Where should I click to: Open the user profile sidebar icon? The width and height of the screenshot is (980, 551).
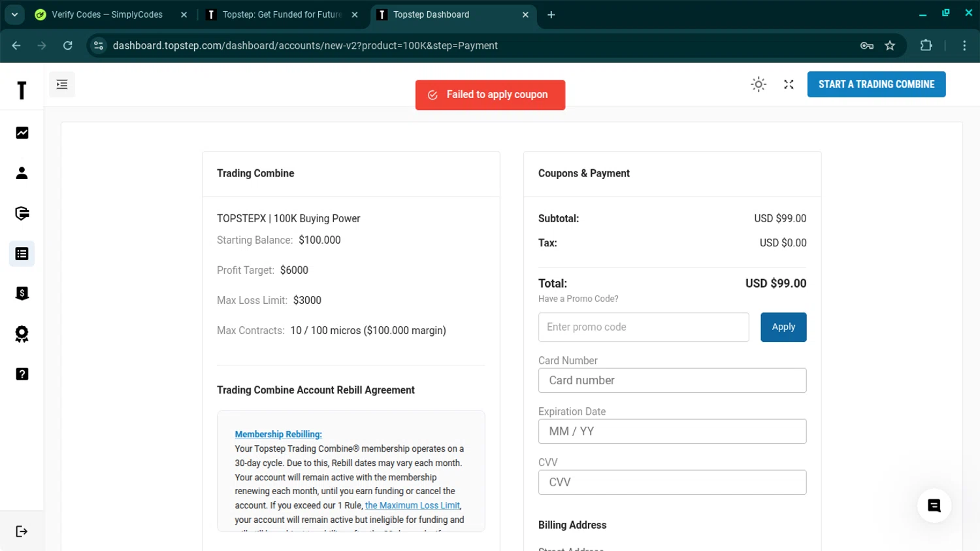[22, 173]
